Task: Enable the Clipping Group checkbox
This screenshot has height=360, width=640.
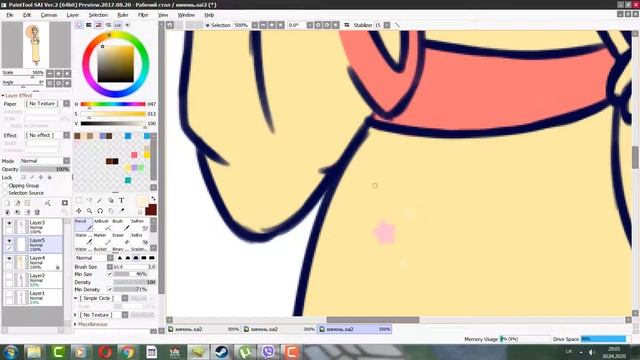Action: [5, 186]
